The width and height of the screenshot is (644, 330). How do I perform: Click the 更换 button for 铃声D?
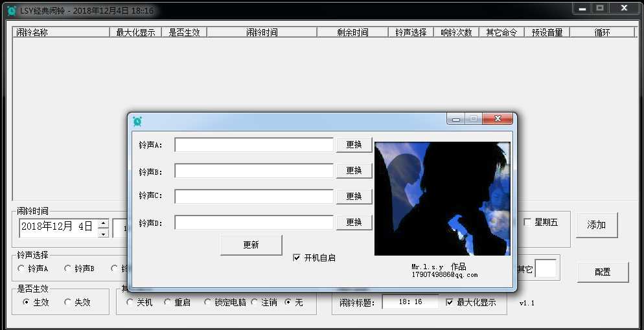coord(354,222)
